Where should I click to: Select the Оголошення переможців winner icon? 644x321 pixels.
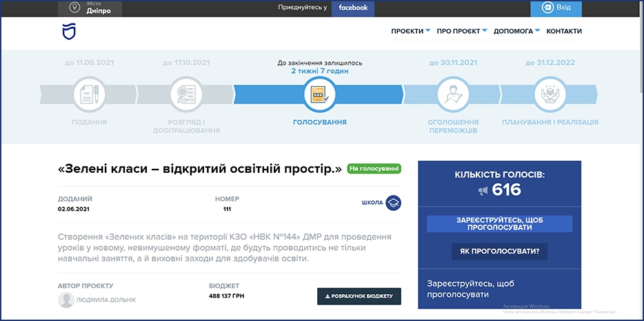tap(453, 95)
